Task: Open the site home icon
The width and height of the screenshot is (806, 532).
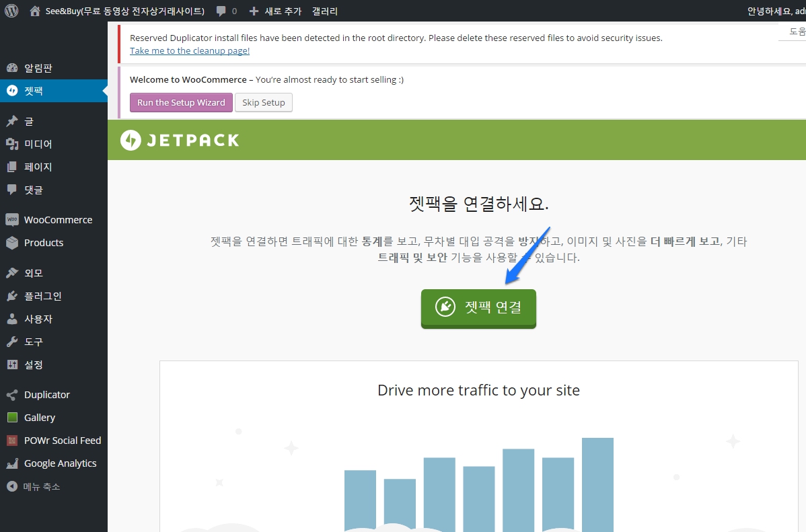Action: tap(35, 11)
